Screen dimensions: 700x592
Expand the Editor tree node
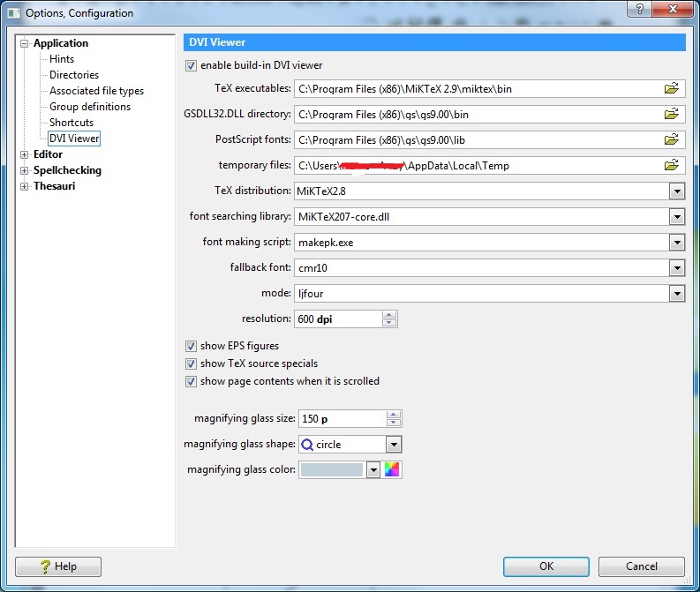[x=24, y=154]
